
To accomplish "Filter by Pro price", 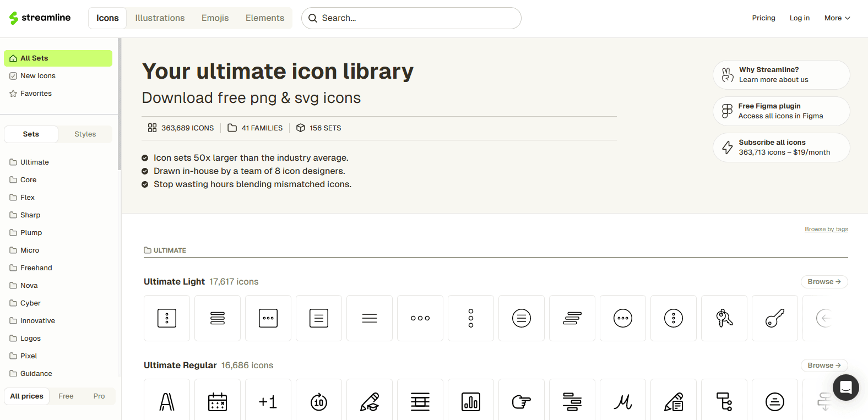I will point(99,396).
